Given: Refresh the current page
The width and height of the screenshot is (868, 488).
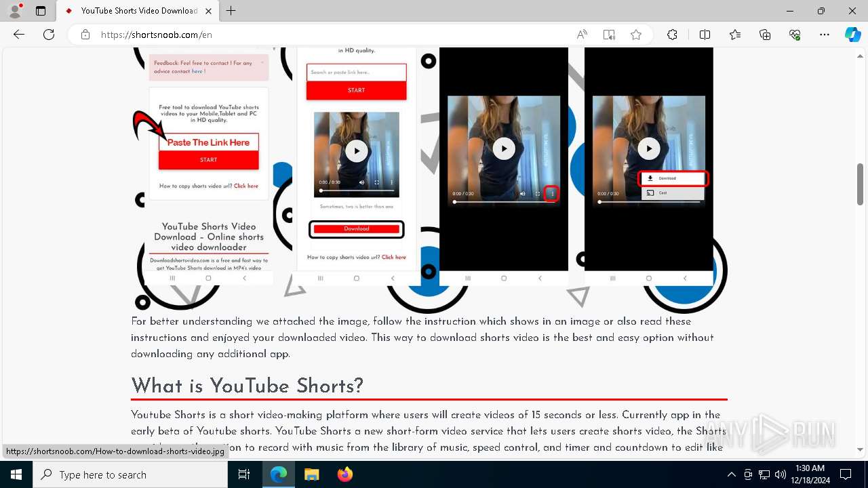Looking at the screenshot, I should coord(49,35).
